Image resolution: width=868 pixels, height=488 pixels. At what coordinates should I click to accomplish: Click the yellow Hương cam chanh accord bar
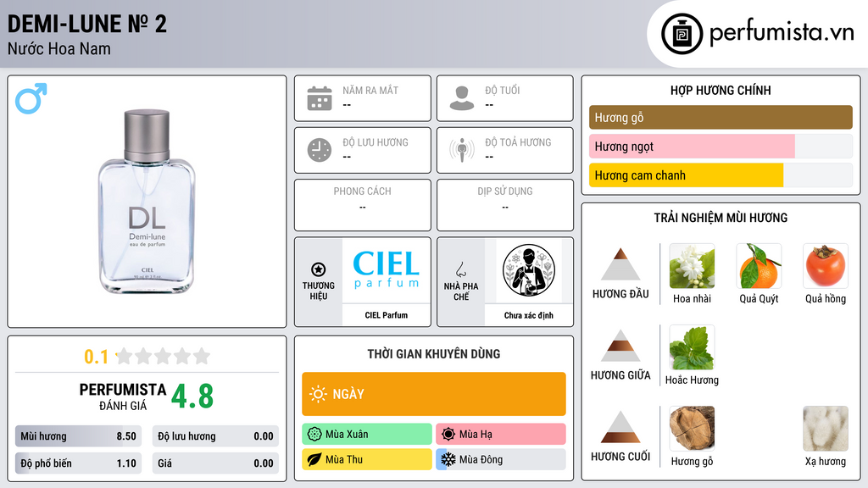pos(686,175)
